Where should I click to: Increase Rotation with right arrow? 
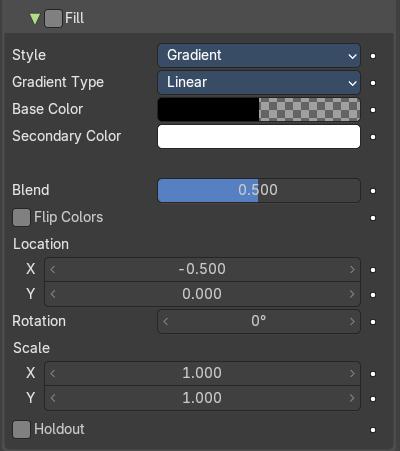pos(352,321)
